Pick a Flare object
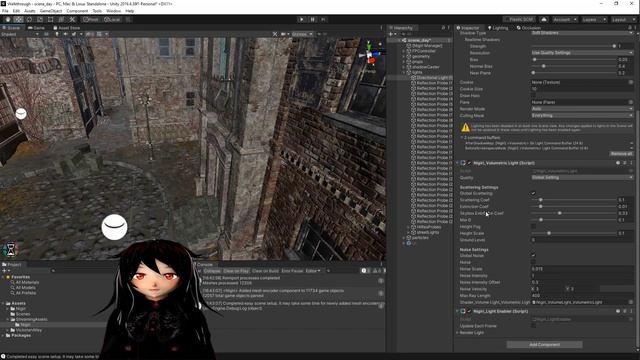This screenshot has height=360, width=640. (x=631, y=102)
